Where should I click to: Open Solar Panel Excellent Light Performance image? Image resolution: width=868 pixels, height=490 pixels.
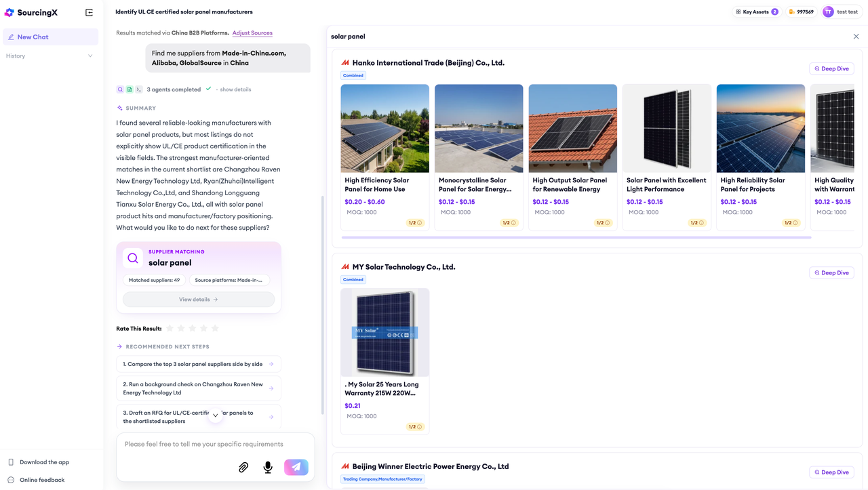coord(667,128)
